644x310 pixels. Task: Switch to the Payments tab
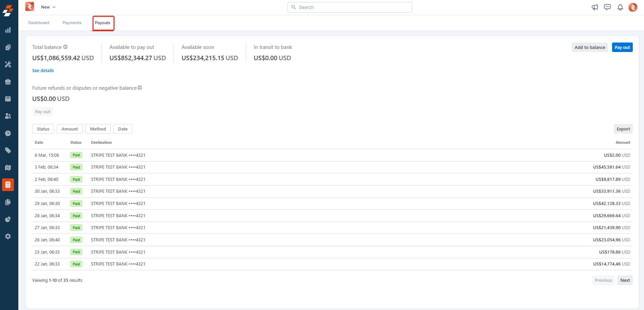72,23
